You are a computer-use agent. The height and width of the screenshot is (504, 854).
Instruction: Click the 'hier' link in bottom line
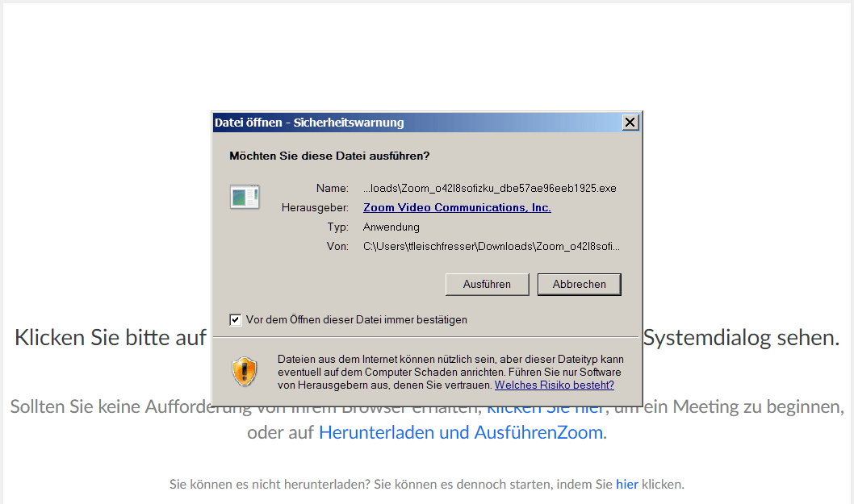point(627,484)
